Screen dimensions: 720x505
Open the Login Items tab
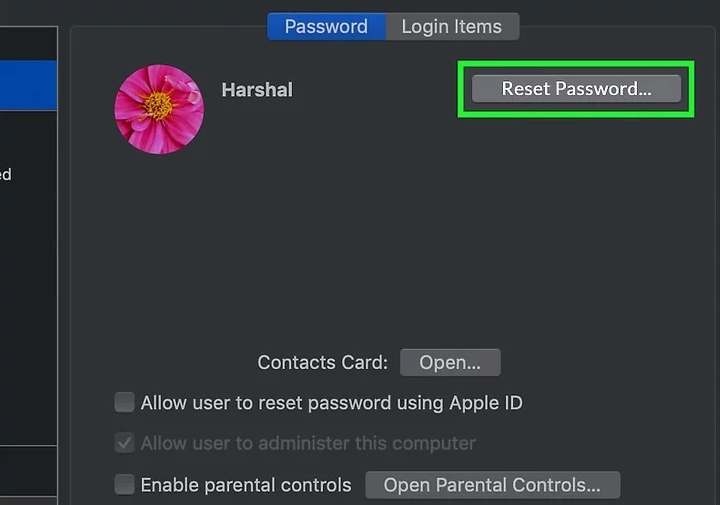click(452, 27)
